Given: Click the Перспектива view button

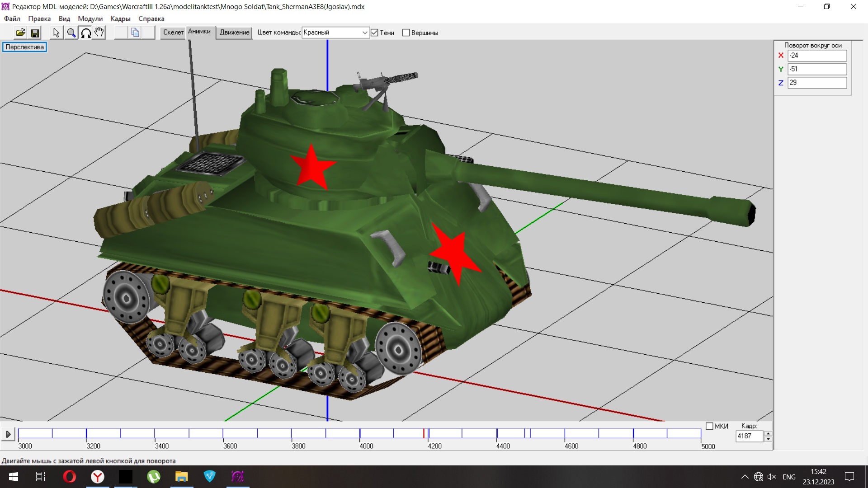Looking at the screenshot, I should [x=24, y=47].
